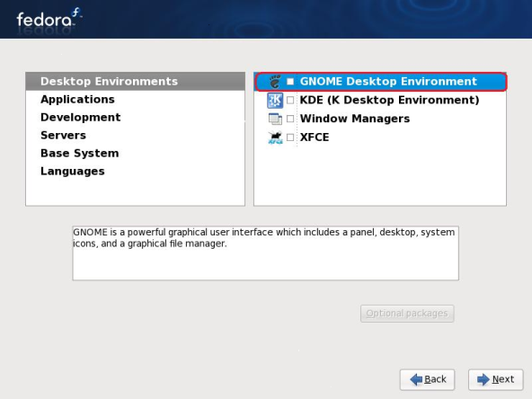Click the blue Back arrow icon
Image resolution: width=532 pixels, height=399 pixels.
416,379
